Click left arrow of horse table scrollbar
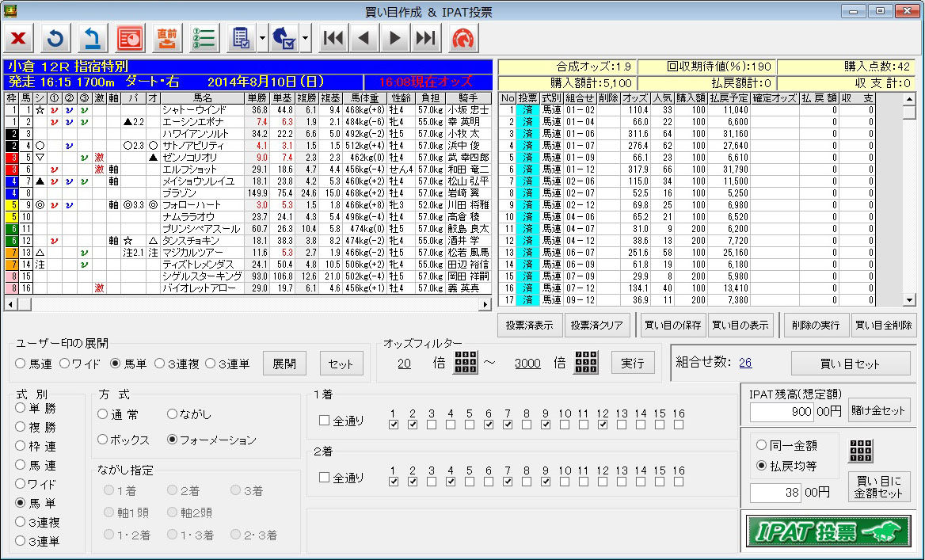 click(x=10, y=304)
